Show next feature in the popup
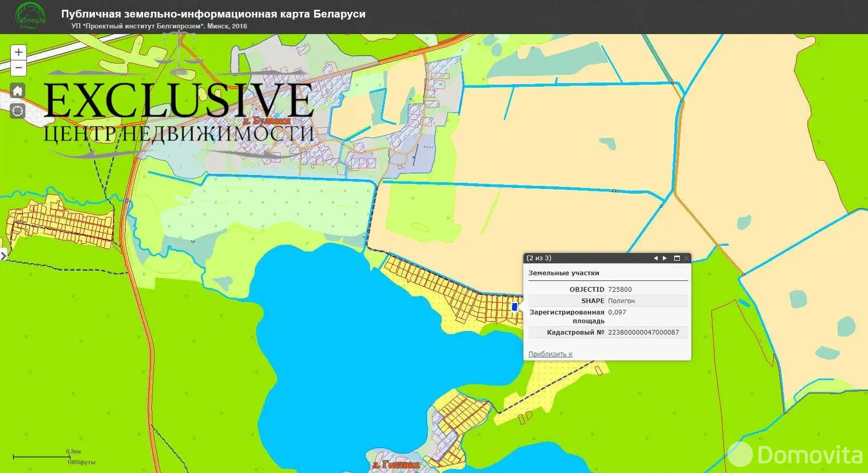Viewport: 868px width, 473px height. pyautogui.click(x=665, y=258)
